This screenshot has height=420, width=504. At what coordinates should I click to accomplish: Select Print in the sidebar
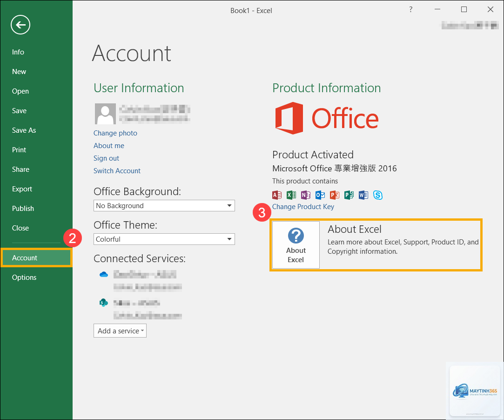[19, 150]
